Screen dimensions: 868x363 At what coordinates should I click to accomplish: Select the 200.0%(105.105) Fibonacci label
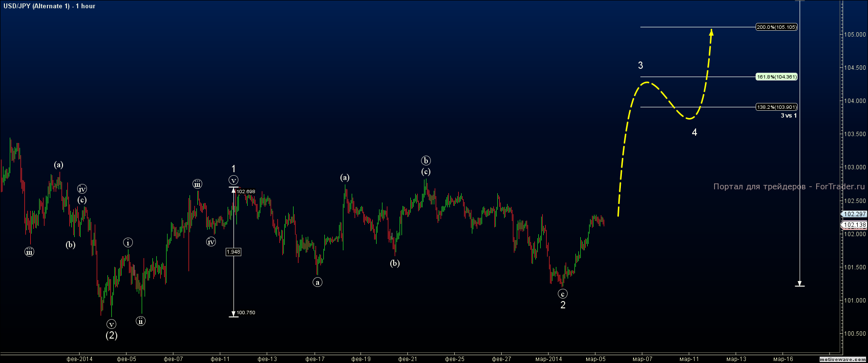777,27
